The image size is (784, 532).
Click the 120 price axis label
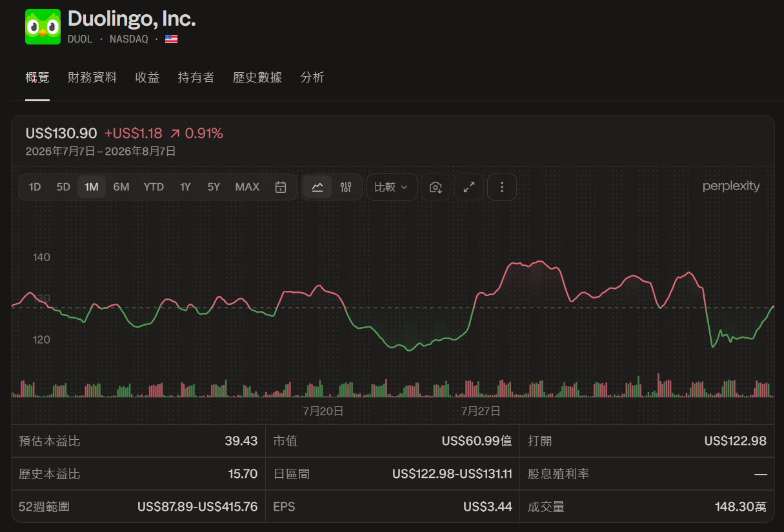pyautogui.click(x=41, y=339)
